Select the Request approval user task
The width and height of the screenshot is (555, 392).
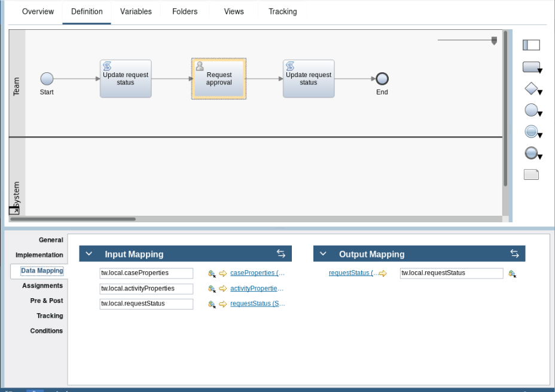[219, 78]
